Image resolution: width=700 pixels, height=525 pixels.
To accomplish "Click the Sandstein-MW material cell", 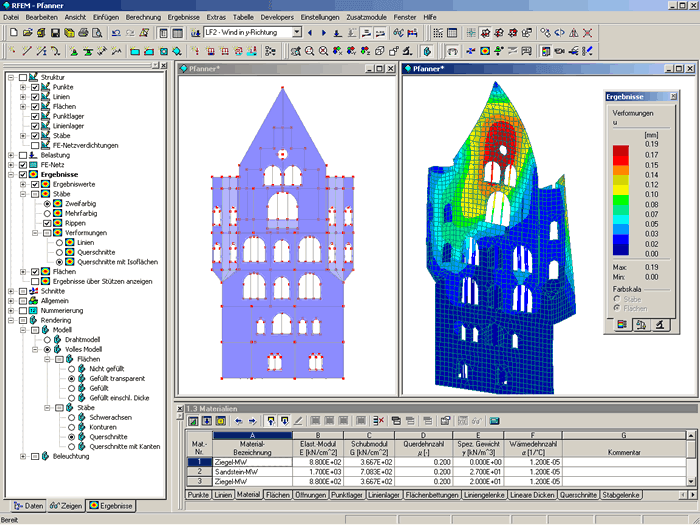I will 252,472.
